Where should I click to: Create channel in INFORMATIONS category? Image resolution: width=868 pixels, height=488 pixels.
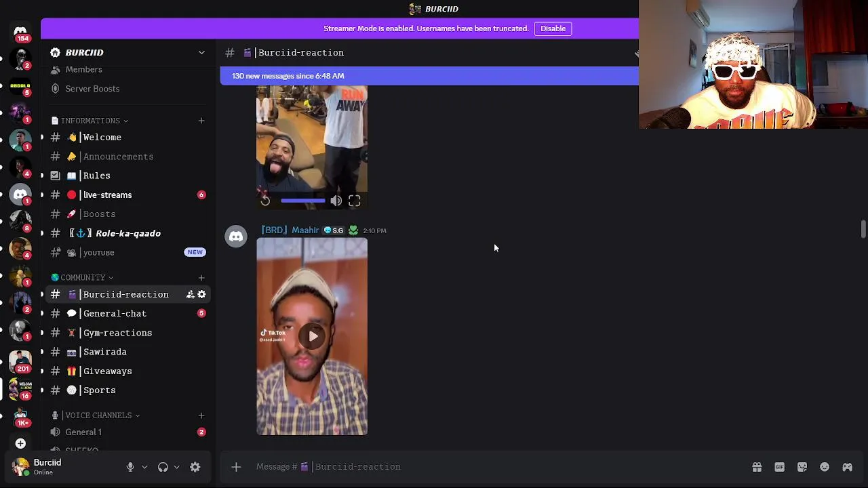click(x=201, y=121)
